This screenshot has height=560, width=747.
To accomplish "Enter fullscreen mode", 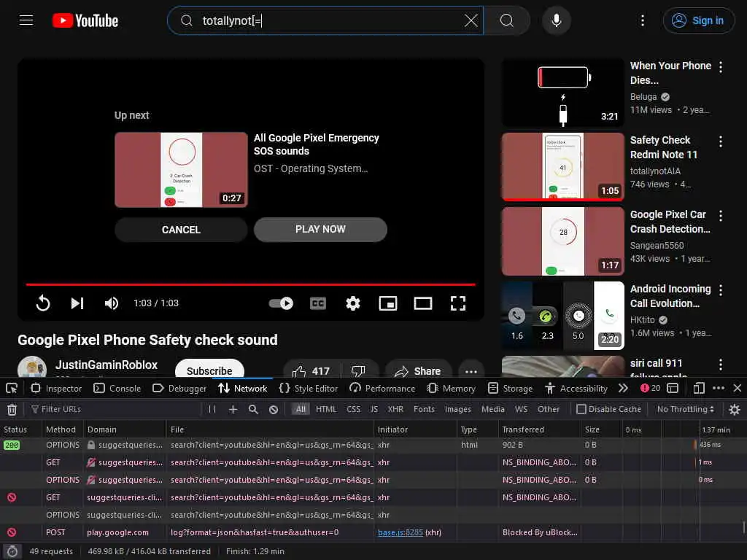I will click(x=458, y=303).
